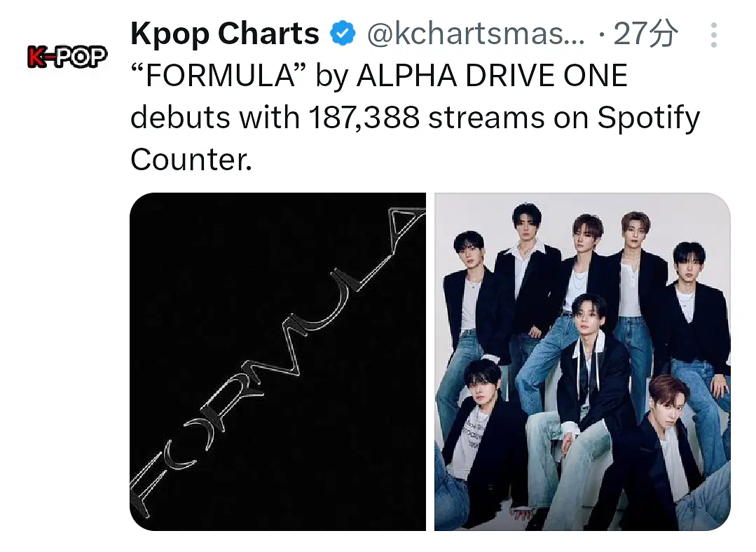This screenshot has height=552, width=756.
Task: Open the three-dot more options menu
Action: (x=714, y=35)
